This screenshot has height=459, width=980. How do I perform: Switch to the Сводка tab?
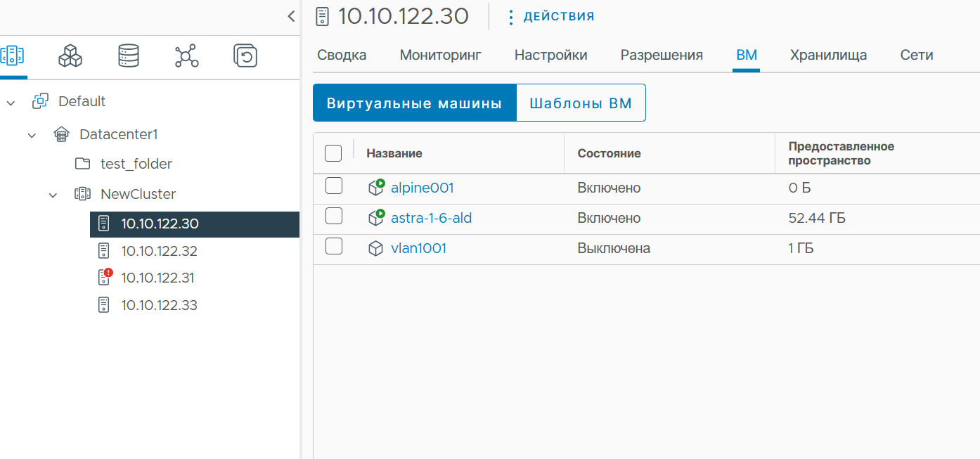tap(342, 55)
